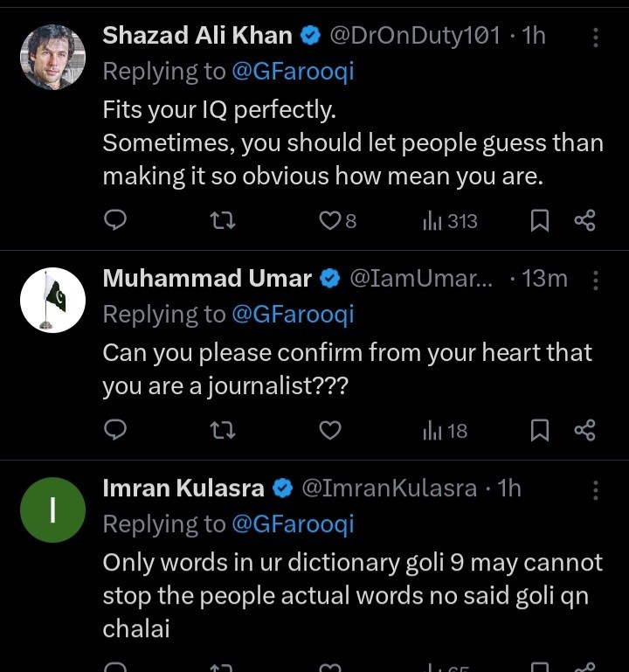
Task: Reply to Shazad Ali Khan's tweet
Action: click(x=115, y=220)
